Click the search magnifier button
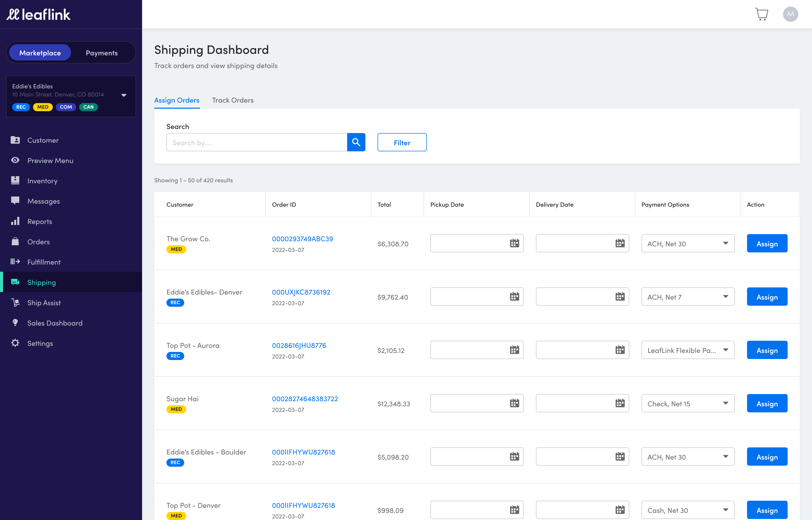 [356, 142]
